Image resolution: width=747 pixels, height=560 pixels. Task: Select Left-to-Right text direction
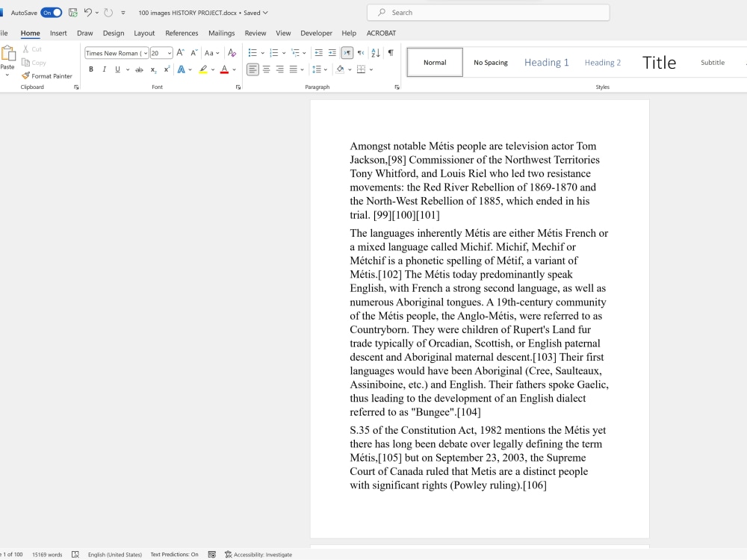(347, 53)
